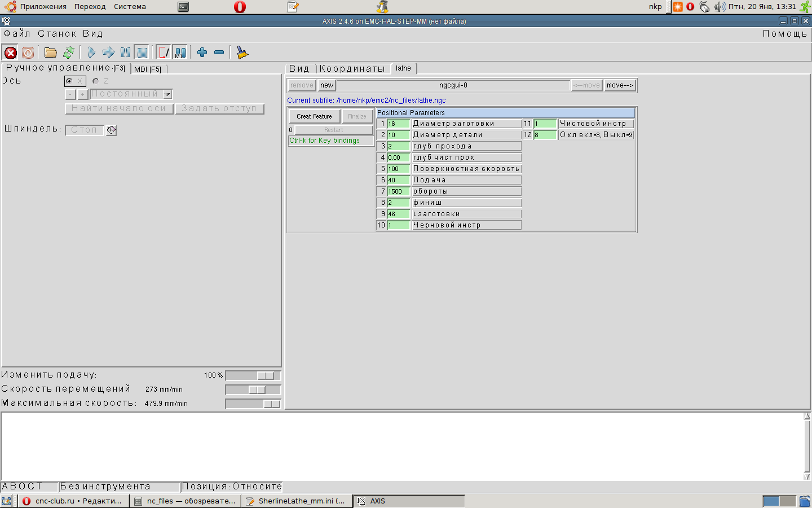Click the <--move button
The width and height of the screenshot is (812, 508).
587,85
